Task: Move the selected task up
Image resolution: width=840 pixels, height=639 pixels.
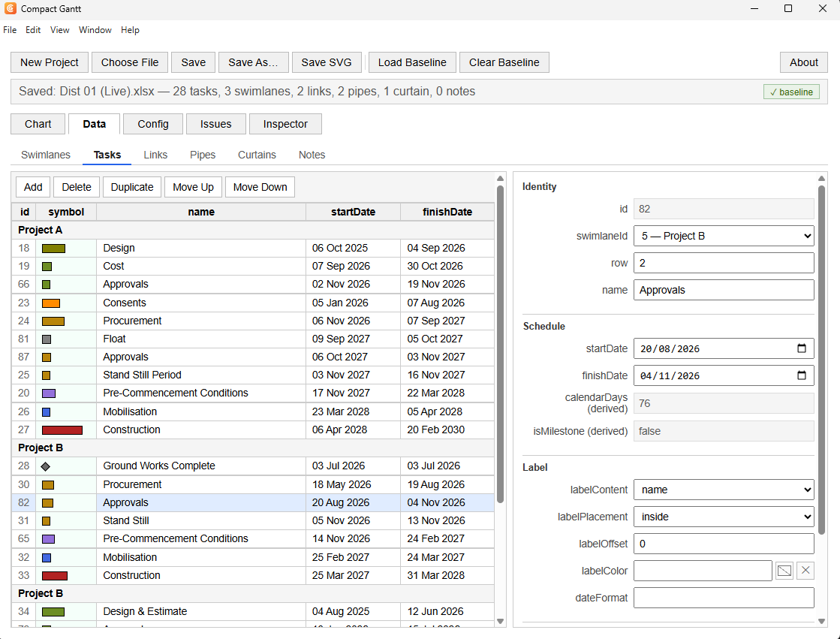Action: coord(194,187)
